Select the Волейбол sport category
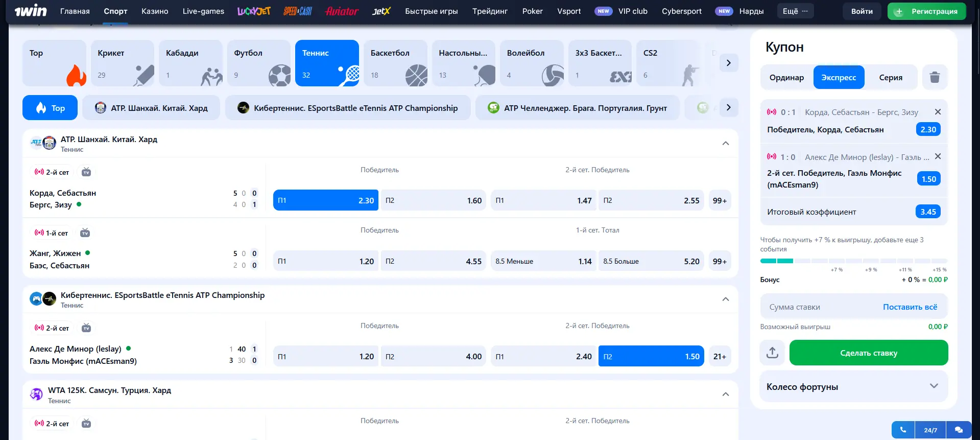Viewport: 980px width, 440px height. point(532,63)
